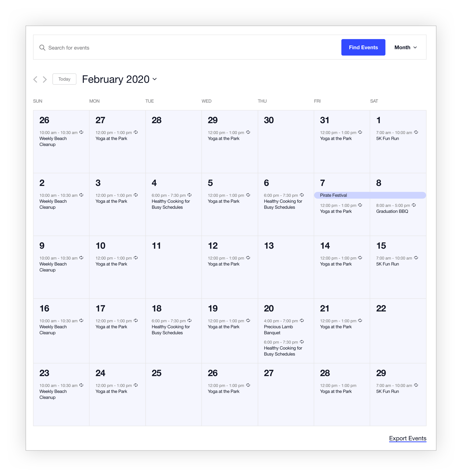Go to the previous month arrow
The height and width of the screenshot is (476, 462).
point(35,79)
